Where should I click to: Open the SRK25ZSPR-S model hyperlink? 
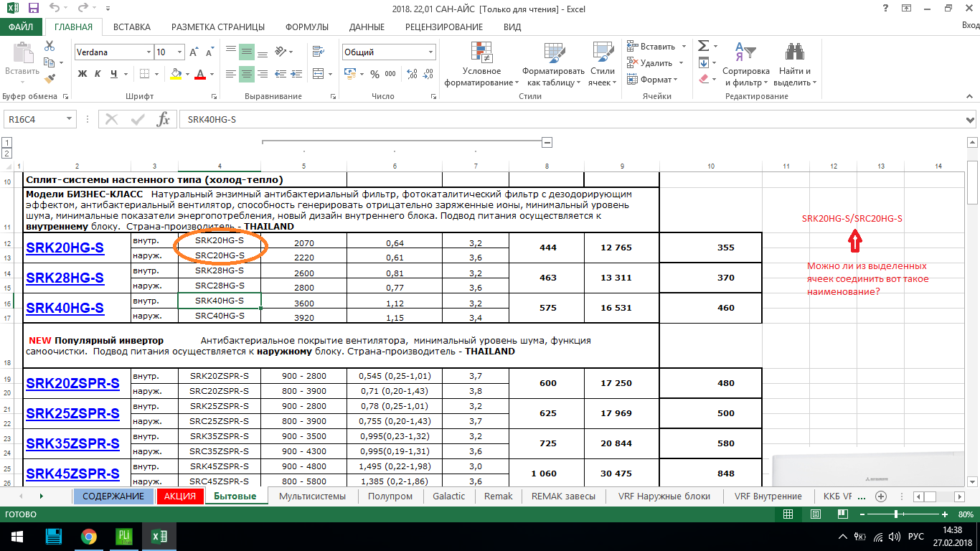coord(72,414)
